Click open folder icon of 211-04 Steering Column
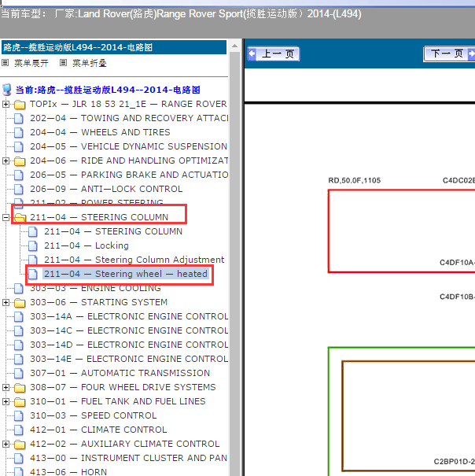The height and width of the screenshot is (476, 475). point(20,218)
